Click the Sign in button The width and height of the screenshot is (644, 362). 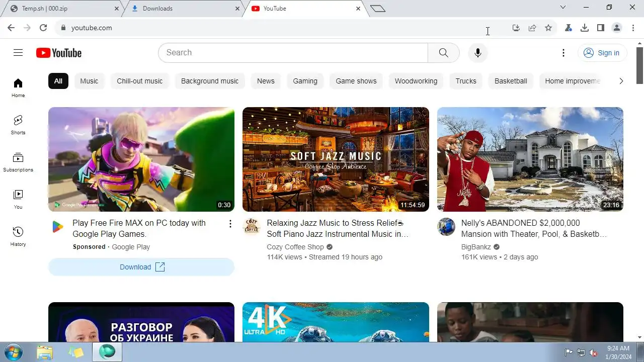click(602, 53)
